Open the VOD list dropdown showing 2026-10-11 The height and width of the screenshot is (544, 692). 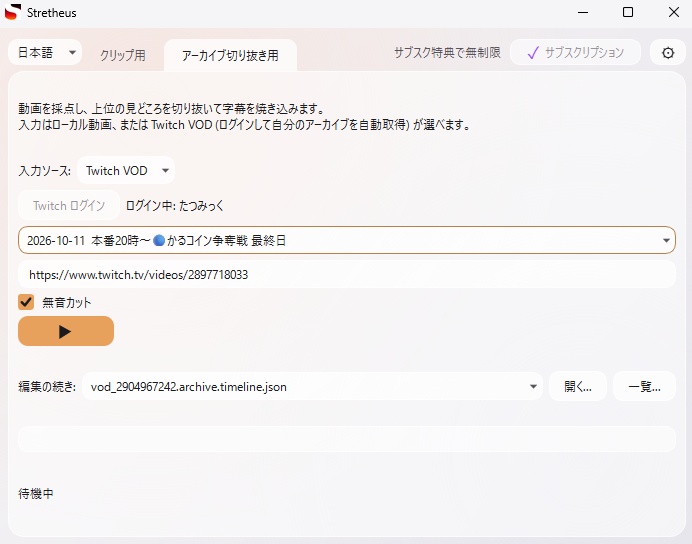pos(347,240)
